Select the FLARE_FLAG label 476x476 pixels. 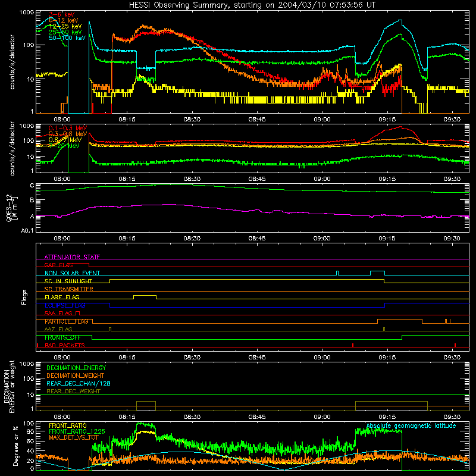tap(62, 297)
